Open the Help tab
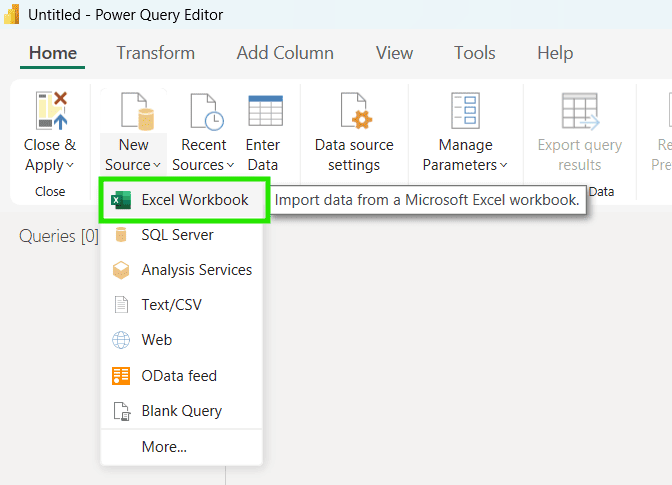Viewport: 672px width, 485px height. (555, 53)
